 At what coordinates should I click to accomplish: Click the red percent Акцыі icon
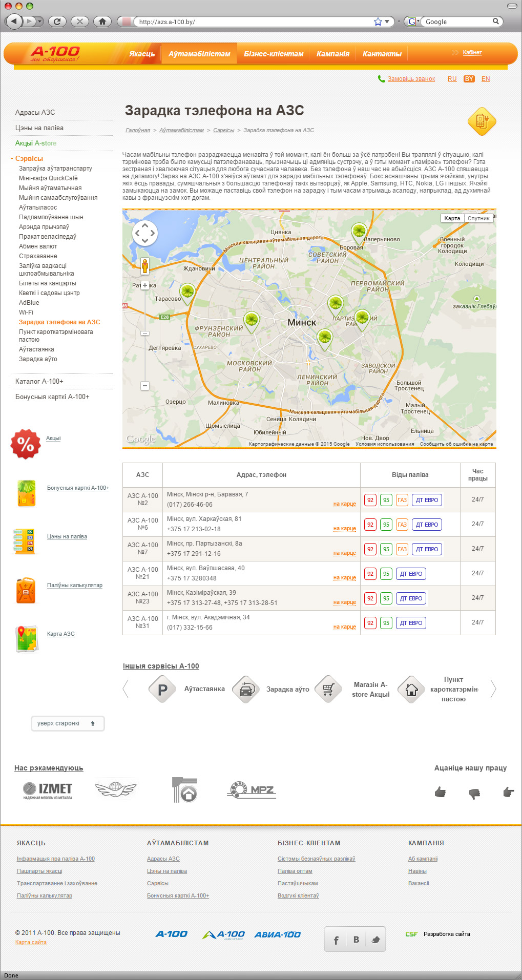26,444
